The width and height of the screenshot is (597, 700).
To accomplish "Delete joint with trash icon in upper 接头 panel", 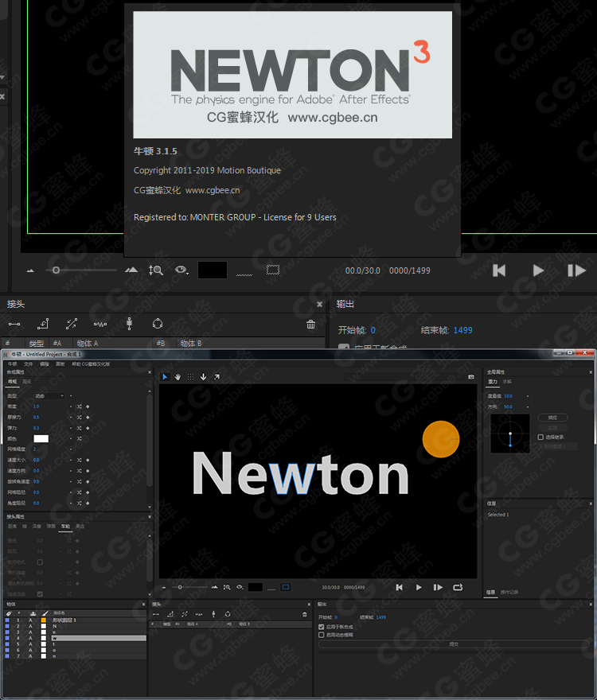I will 310,325.
